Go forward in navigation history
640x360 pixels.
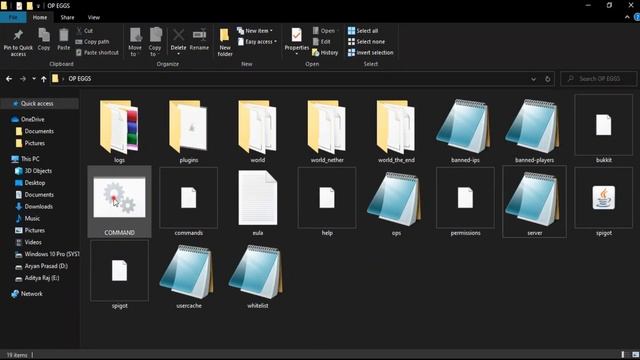23,79
